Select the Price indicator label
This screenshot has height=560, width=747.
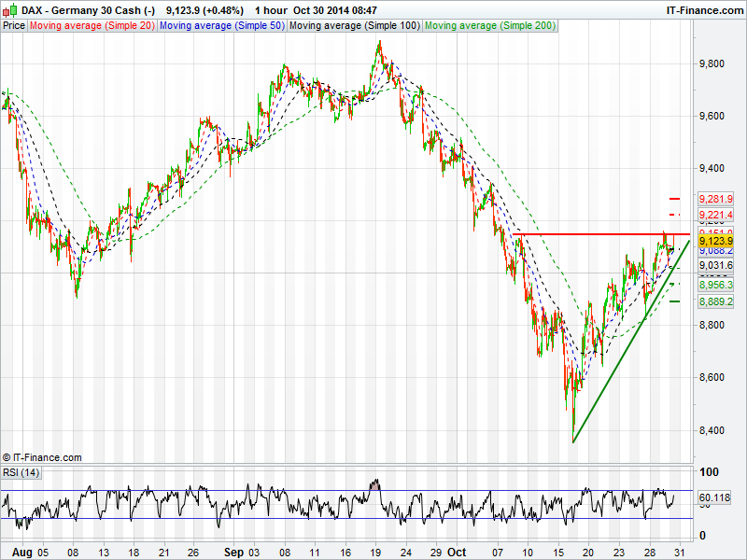click(14, 26)
